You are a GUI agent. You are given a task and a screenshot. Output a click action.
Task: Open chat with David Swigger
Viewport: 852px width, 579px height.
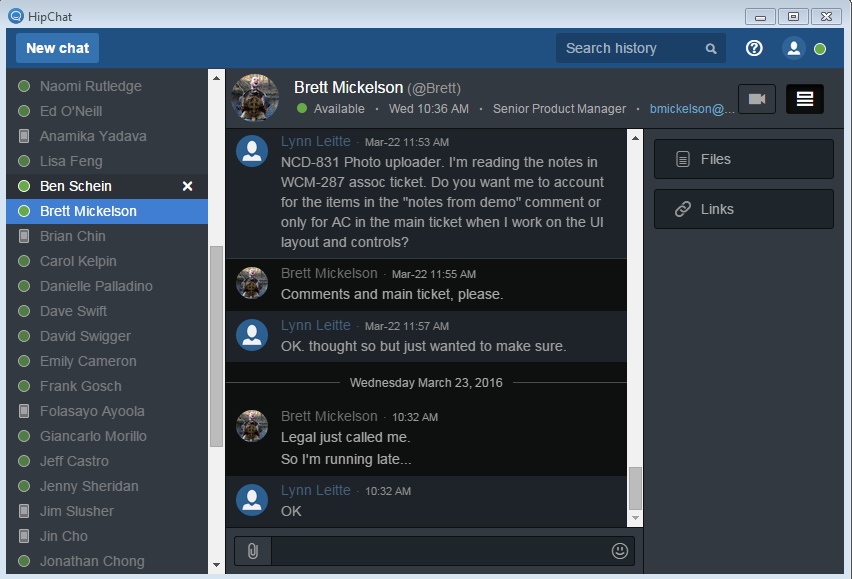(x=107, y=336)
